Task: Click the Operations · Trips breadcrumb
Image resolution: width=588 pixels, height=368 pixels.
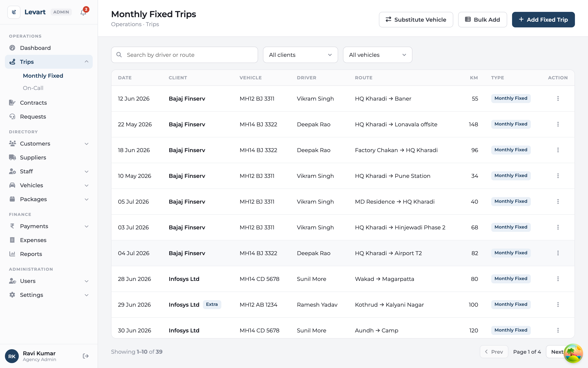Action: click(135, 24)
